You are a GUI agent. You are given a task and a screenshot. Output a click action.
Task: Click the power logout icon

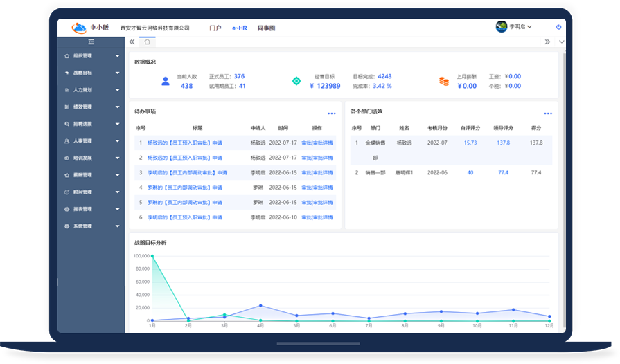(558, 27)
